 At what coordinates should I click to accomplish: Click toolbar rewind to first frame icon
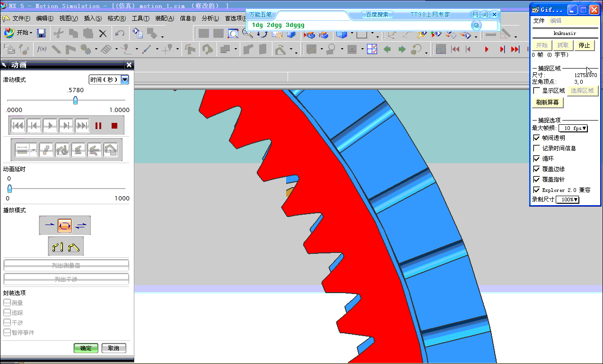tap(455, 49)
